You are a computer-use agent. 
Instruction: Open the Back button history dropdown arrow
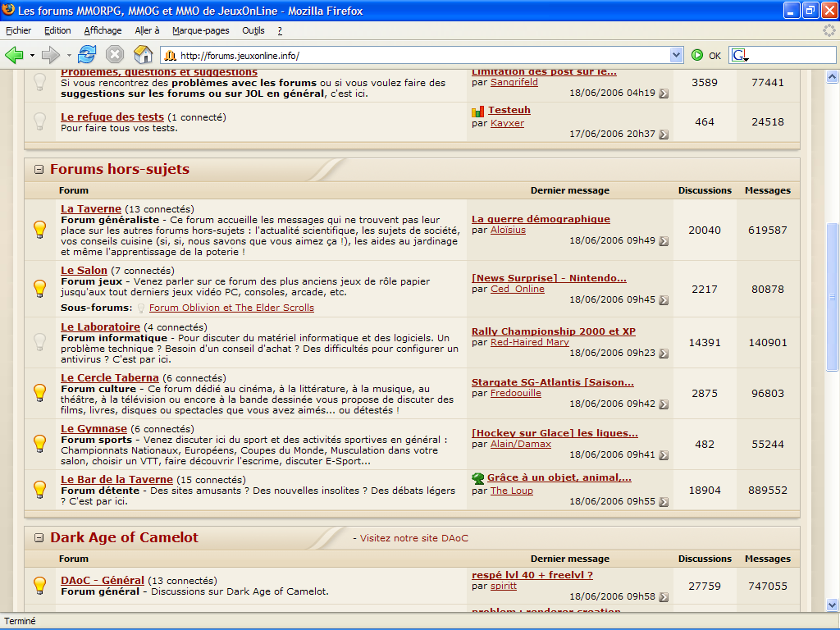coord(32,55)
